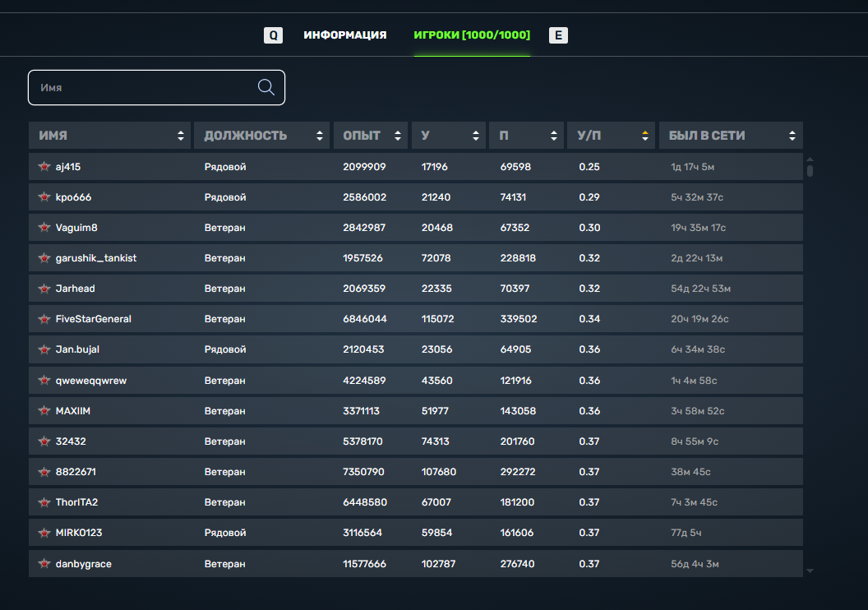This screenshot has height=610, width=868.
Task: Select player name ThorITA2
Action: pyautogui.click(x=77, y=502)
